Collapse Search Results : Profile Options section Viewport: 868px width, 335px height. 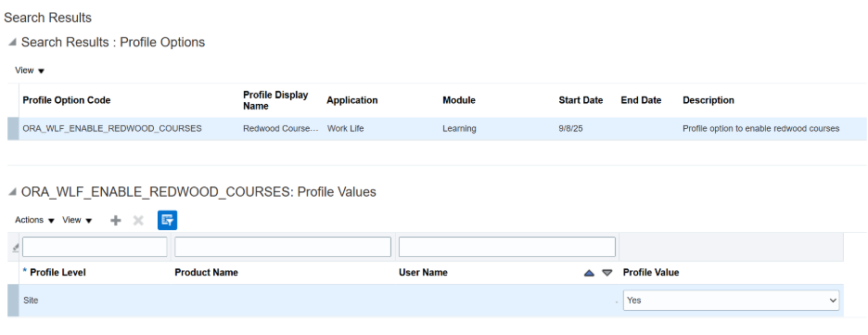click(12, 43)
